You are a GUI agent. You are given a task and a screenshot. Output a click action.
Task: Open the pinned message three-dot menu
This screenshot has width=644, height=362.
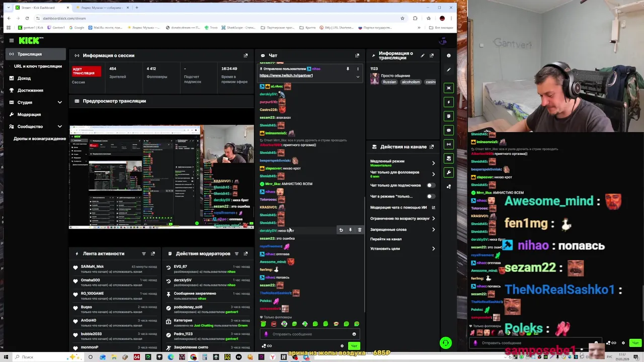[358, 69]
